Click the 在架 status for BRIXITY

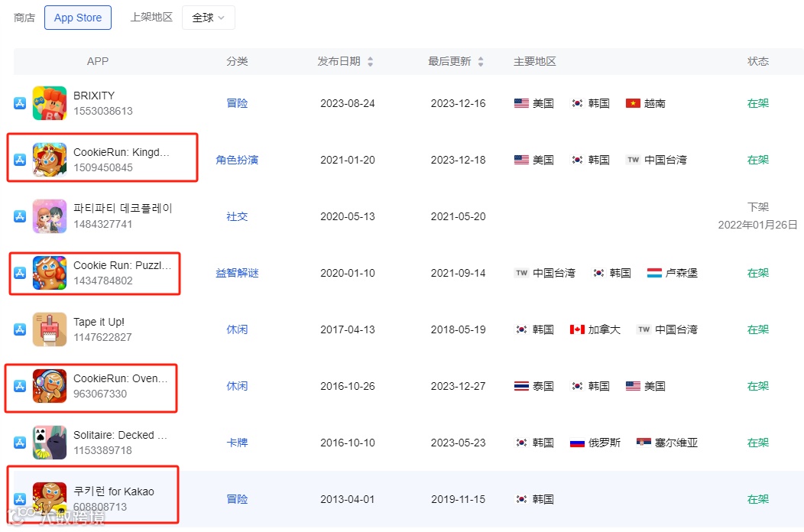[758, 103]
